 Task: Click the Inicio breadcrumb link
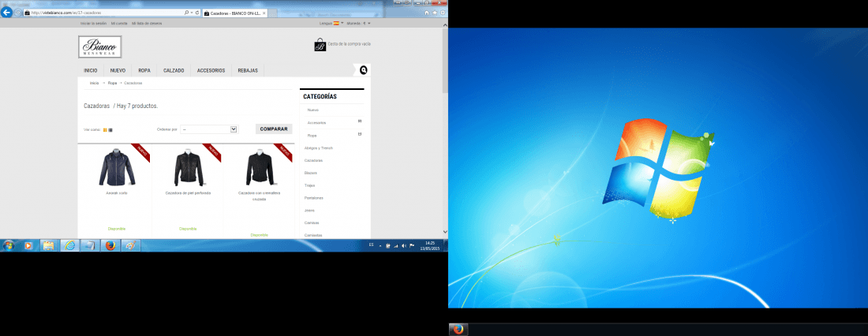(94, 83)
